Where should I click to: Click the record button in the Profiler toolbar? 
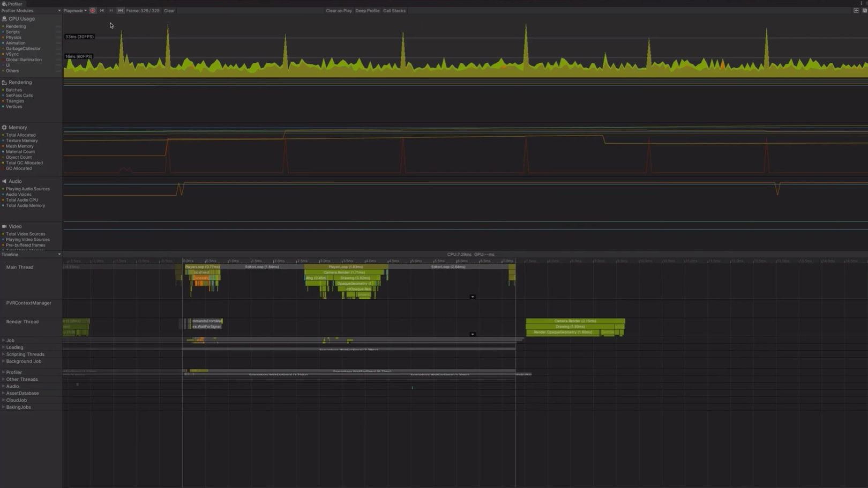(x=93, y=11)
